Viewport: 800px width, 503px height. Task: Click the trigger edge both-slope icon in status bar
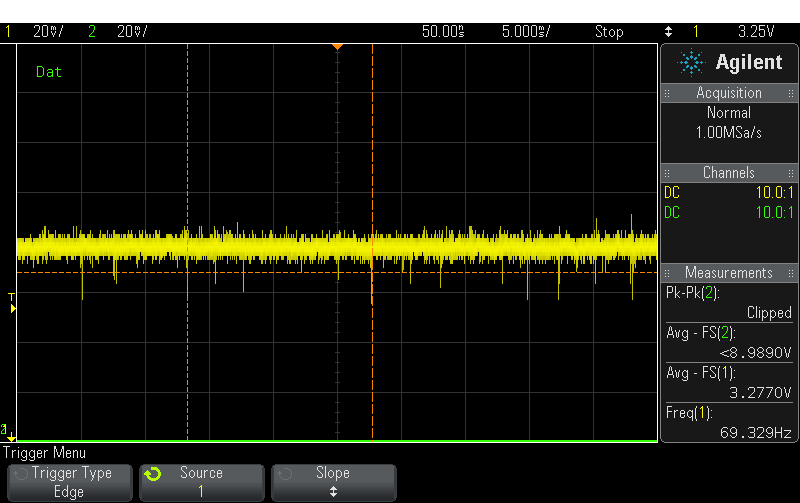click(668, 32)
